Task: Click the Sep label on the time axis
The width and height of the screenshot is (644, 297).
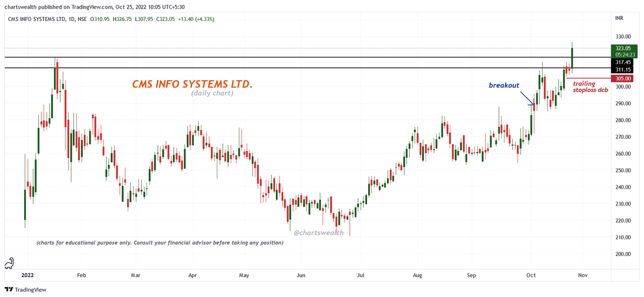Action: (x=472, y=275)
